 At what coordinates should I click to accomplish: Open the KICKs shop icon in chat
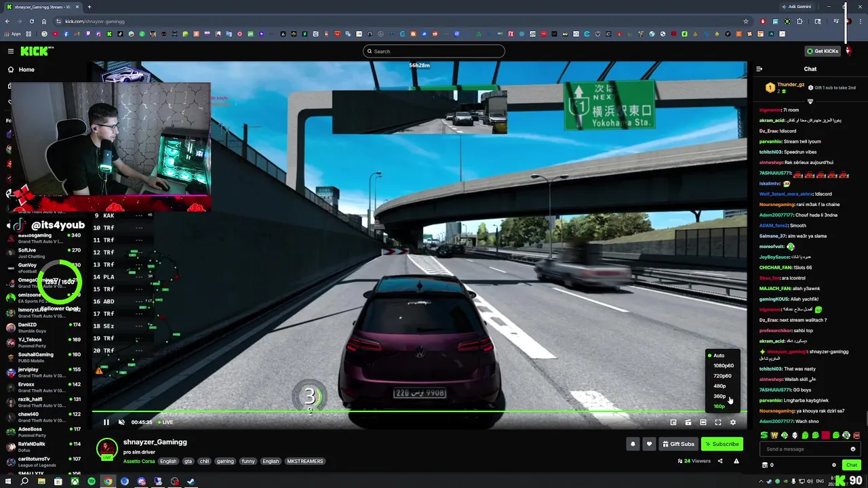[766, 465]
